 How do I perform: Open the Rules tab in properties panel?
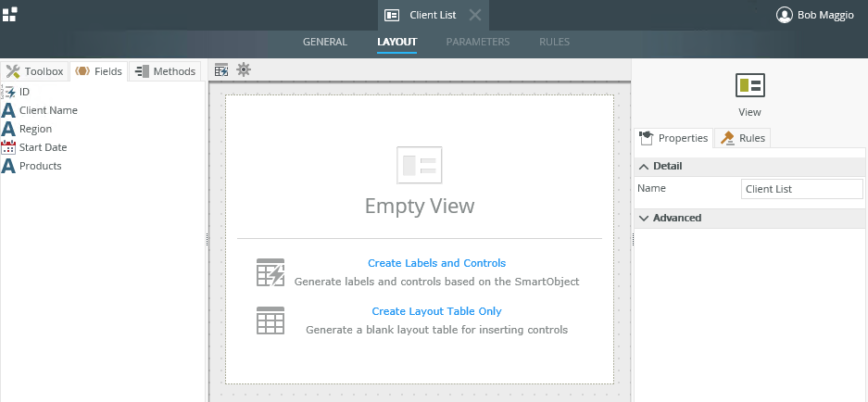click(743, 138)
